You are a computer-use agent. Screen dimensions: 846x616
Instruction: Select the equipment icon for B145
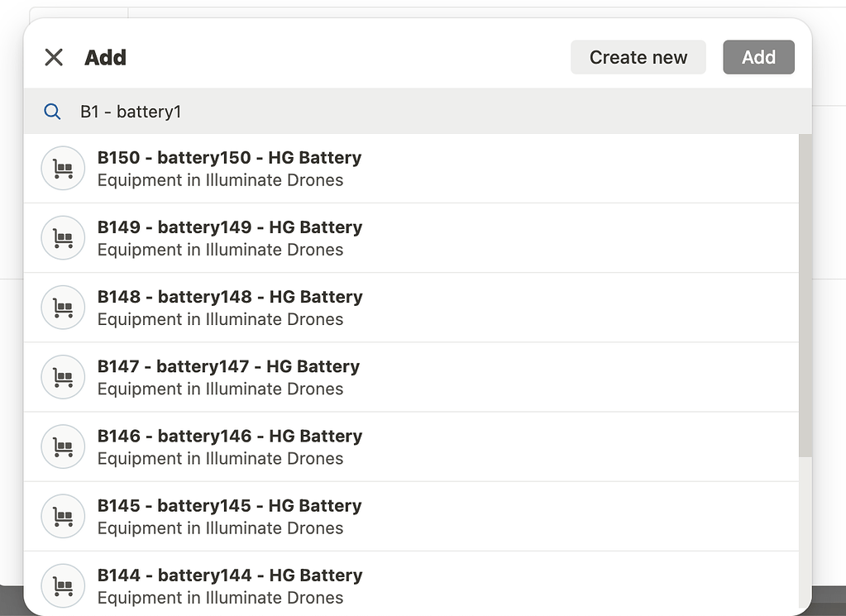pos(63,515)
